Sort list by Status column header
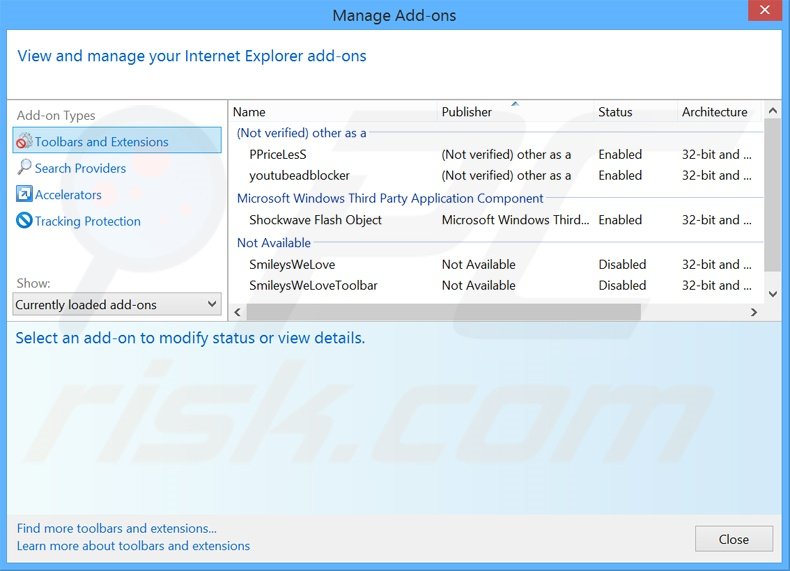The image size is (790, 571). point(635,112)
